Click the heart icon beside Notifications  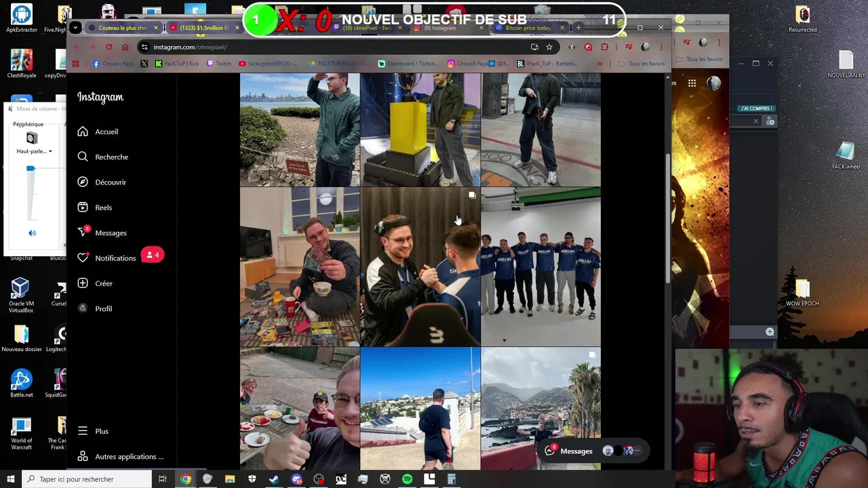click(x=83, y=258)
